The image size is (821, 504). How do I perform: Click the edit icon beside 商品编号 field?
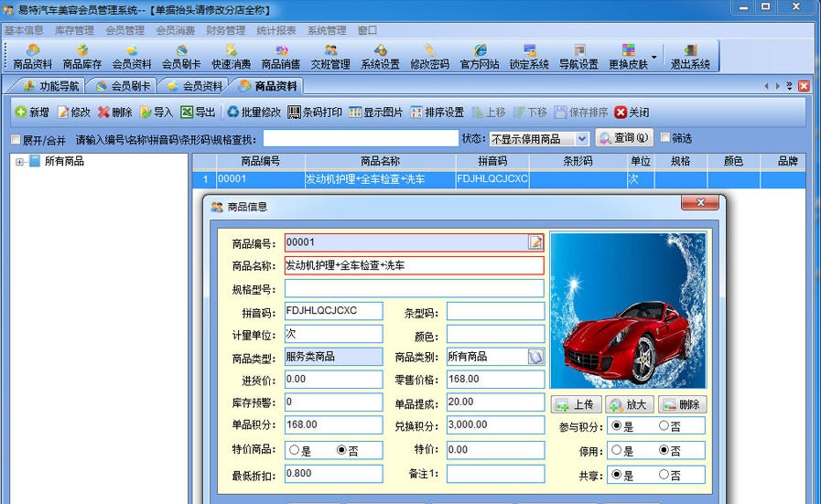tap(535, 242)
